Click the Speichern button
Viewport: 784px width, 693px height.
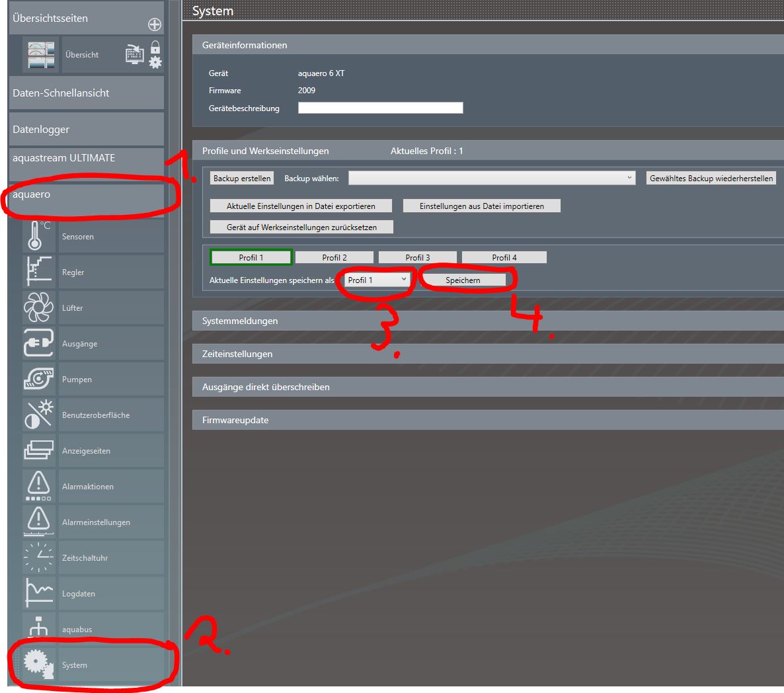coord(463,280)
